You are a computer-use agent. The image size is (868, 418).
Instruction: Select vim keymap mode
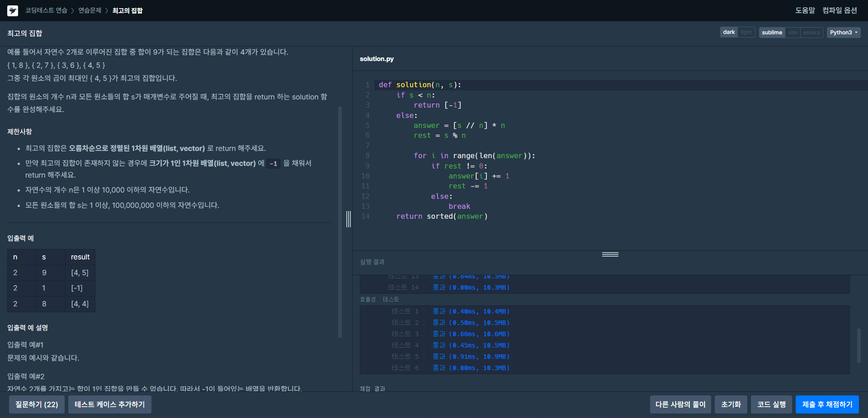[x=793, y=33]
